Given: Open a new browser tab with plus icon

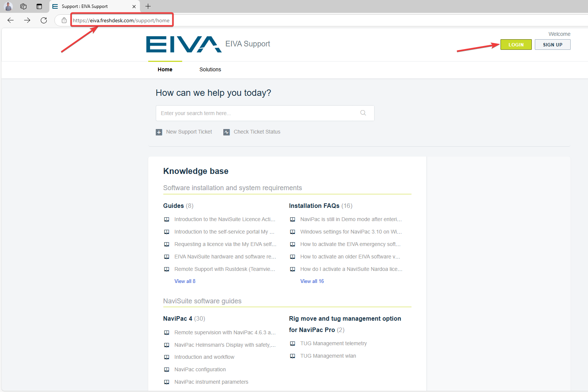Looking at the screenshot, I should [x=148, y=6].
